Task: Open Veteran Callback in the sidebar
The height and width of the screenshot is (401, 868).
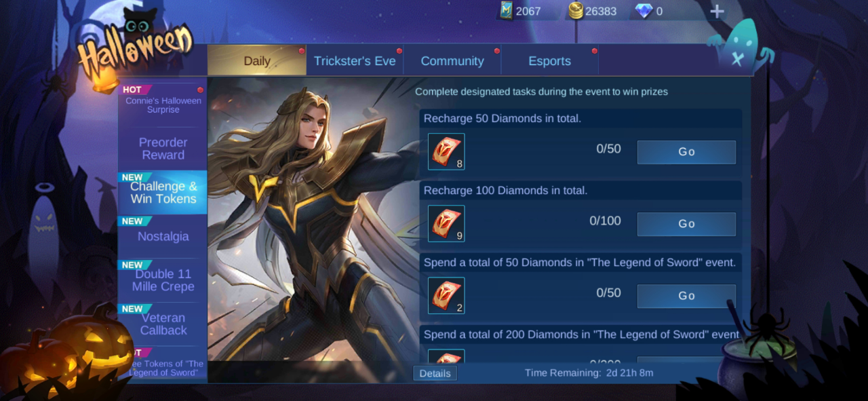Action: [163, 322]
